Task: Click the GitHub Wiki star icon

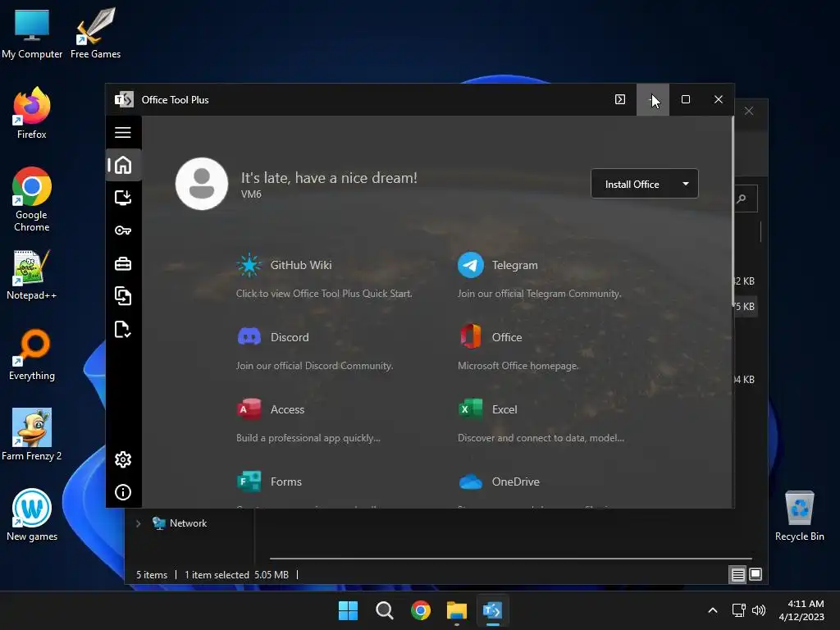Action: [249, 265]
